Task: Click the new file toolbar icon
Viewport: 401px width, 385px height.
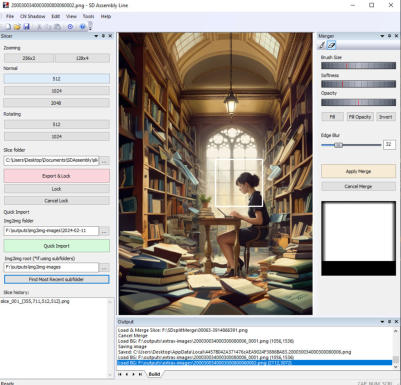Action: pos(8,27)
